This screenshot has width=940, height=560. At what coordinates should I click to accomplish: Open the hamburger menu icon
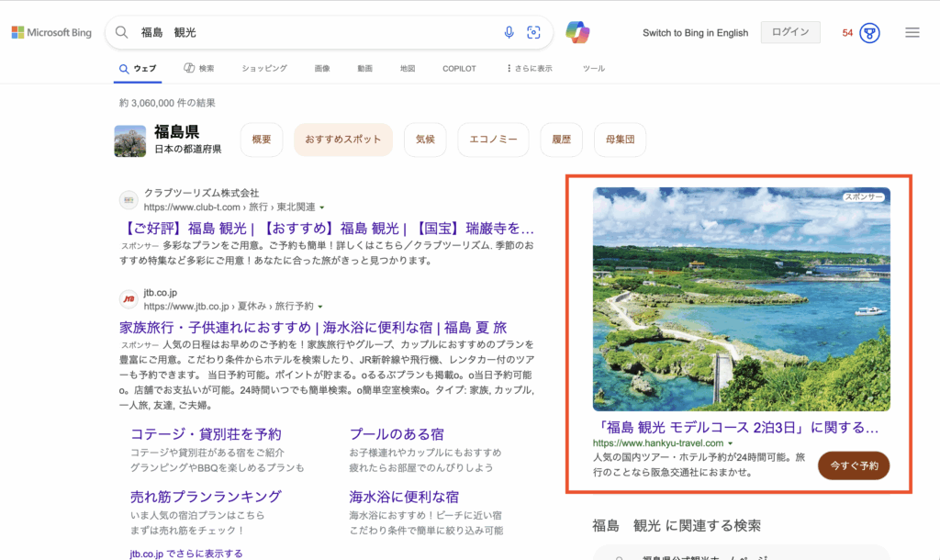click(912, 32)
